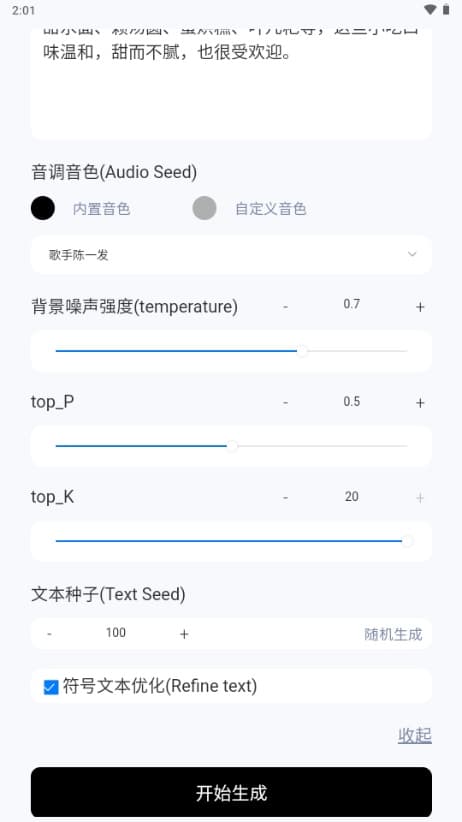The image size is (462, 822).
Task: Select the 内置音色 radio button
Action: [x=42, y=208]
